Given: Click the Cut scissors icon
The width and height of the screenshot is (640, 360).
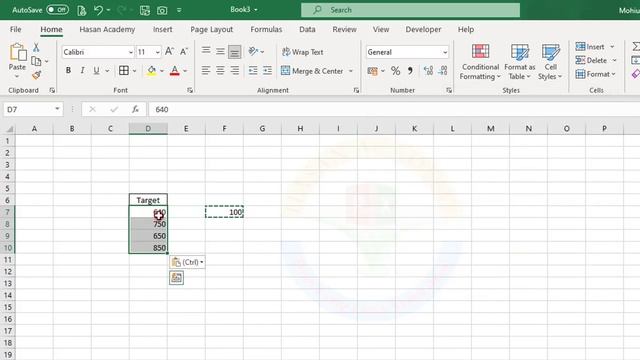Looking at the screenshot, I should pos(36,47).
